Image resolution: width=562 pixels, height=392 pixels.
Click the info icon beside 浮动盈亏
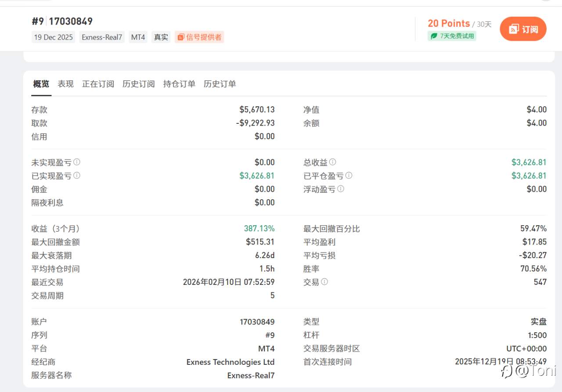[x=340, y=189]
